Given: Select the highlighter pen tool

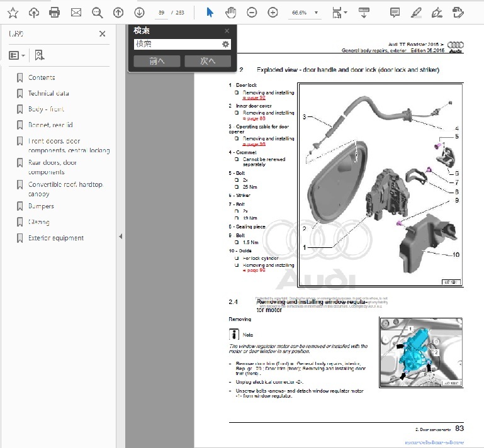Looking at the screenshot, I should pos(417,13).
